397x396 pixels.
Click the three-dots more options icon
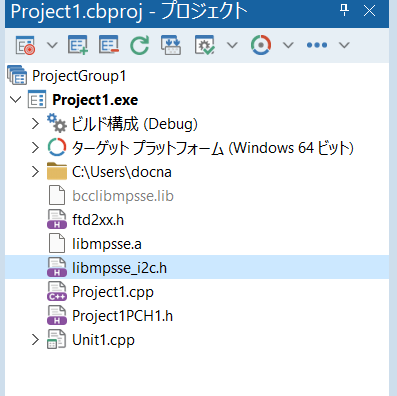(x=317, y=45)
